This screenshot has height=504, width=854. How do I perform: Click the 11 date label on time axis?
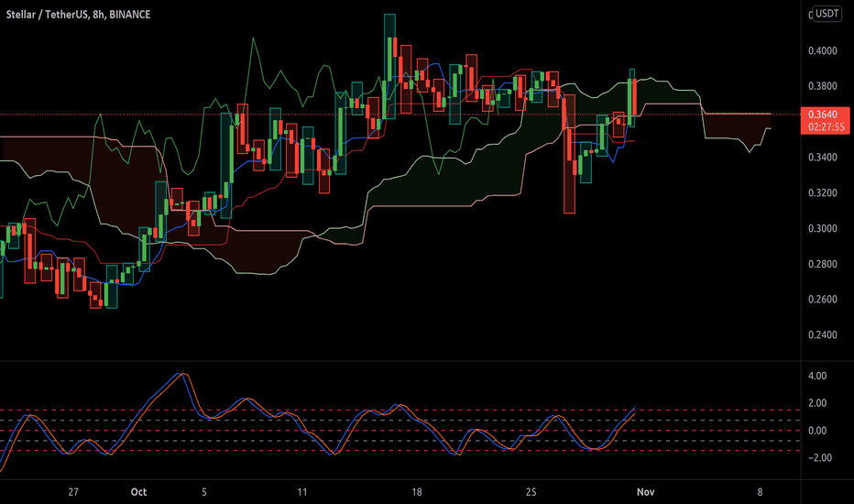click(301, 492)
